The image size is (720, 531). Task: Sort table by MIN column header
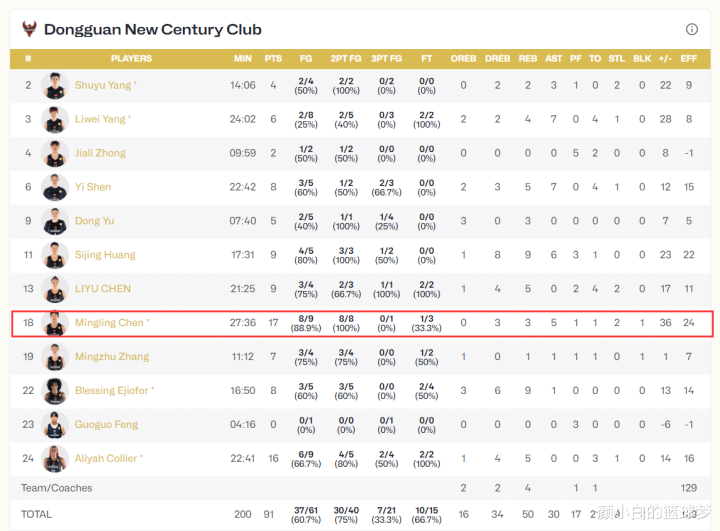[243, 59]
